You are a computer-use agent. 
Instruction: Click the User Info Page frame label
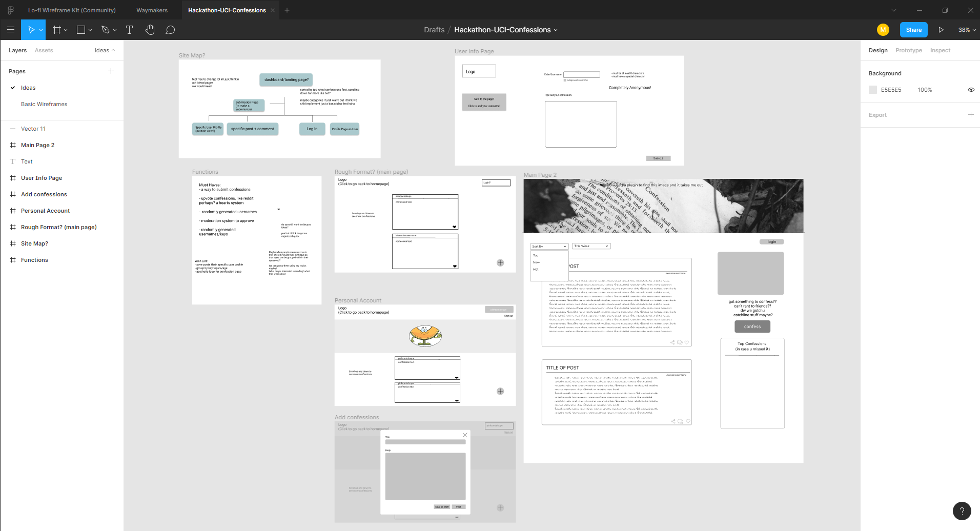pos(474,51)
